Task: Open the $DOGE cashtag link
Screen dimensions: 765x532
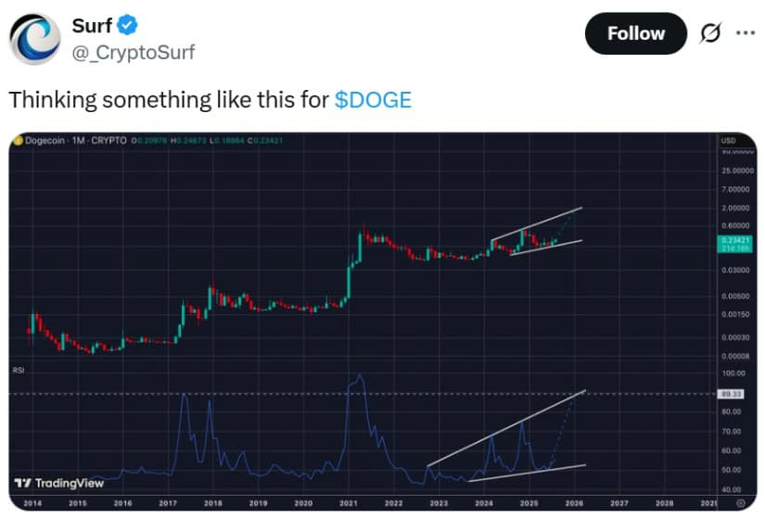Action: point(373,100)
